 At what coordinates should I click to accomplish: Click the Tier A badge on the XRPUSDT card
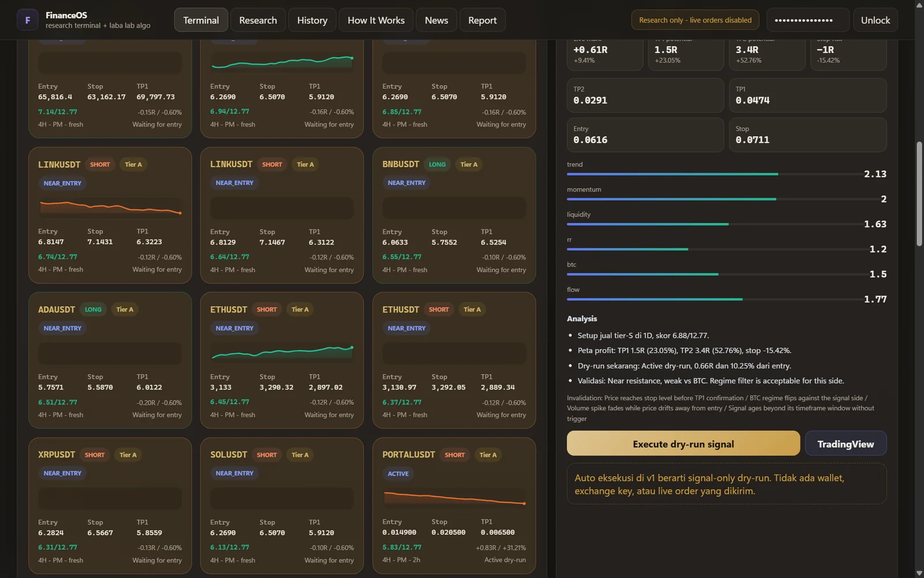[x=128, y=455]
